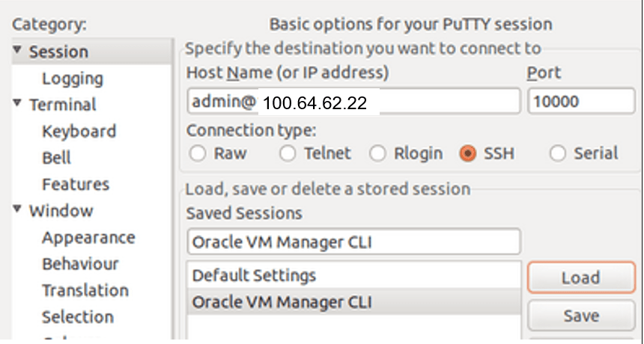The image size is (644, 344).
Task: Open the Translation category
Action: click(x=85, y=290)
